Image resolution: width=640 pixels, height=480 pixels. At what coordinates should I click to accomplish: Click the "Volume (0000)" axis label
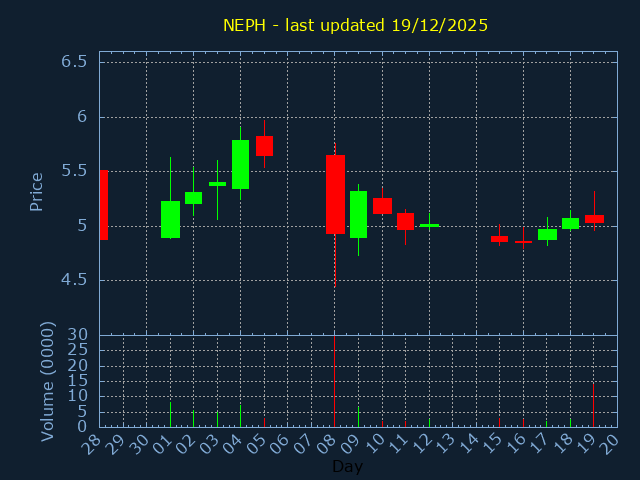click(47, 381)
